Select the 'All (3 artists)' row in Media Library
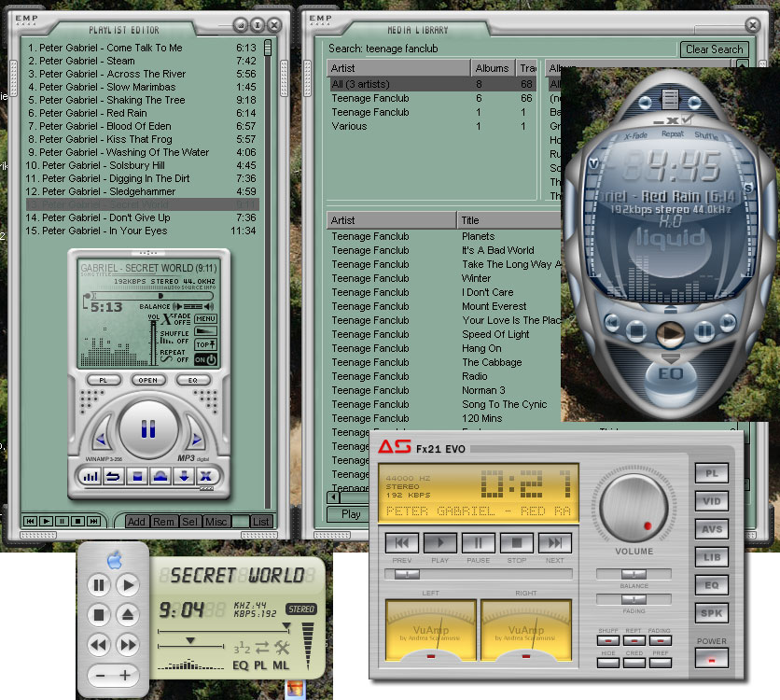780x700 pixels. coord(431,84)
